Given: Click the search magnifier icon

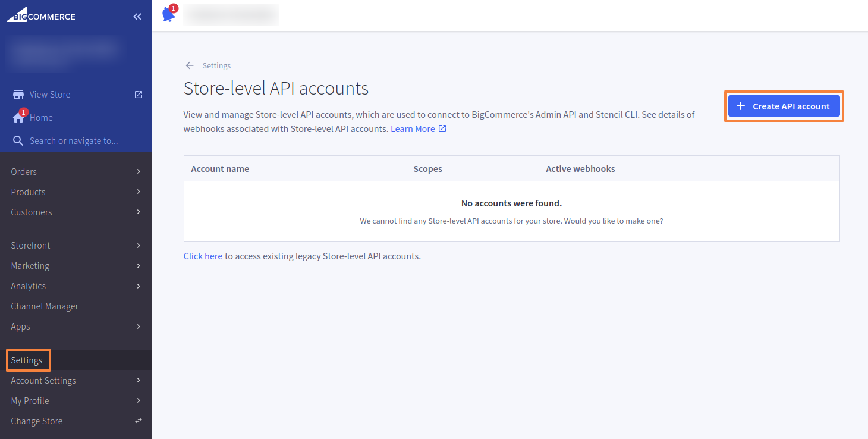Looking at the screenshot, I should tap(18, 141).
